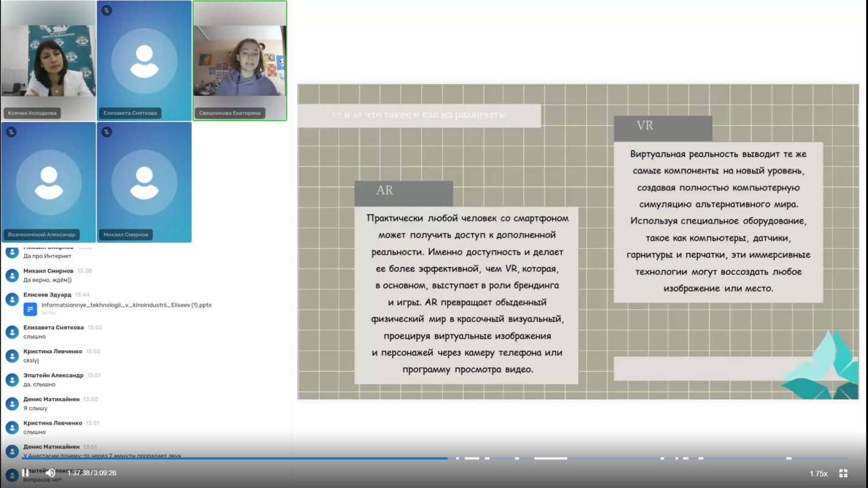
Task: Click sender name of the "да, слышно" message
Action: (53, 376)
